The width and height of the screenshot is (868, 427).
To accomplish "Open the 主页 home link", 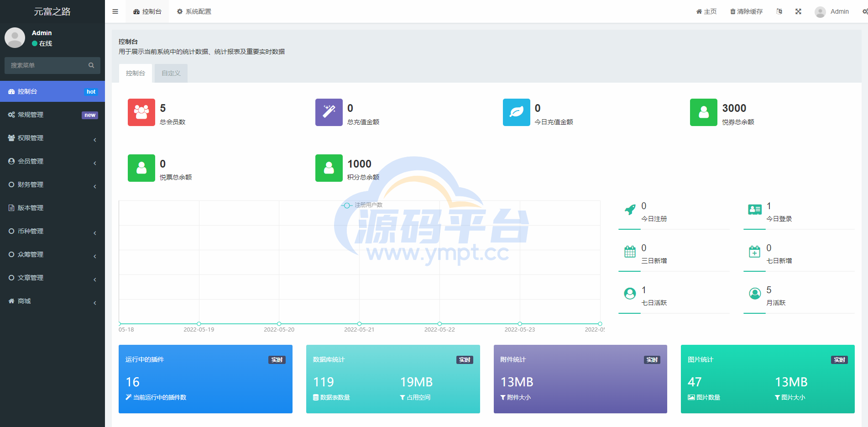I will point(706,11).
